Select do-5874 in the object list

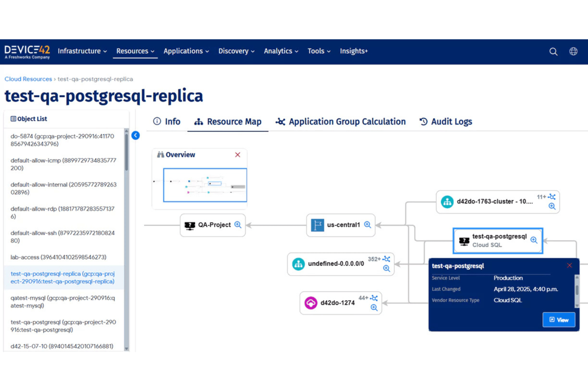click(64, 140)
